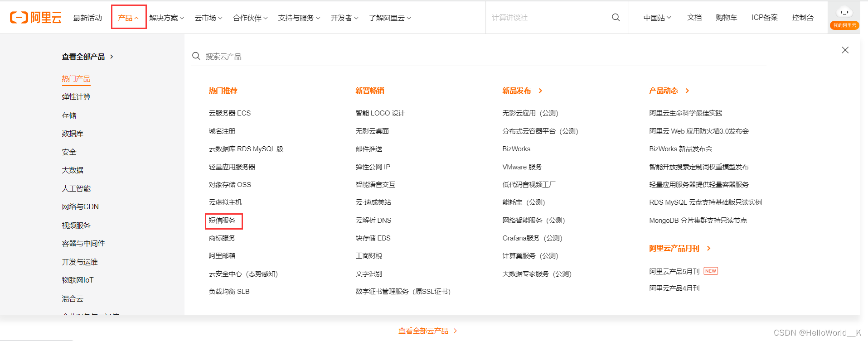Viewport: 868px width, 341px height.
Task: Select the 容器与中间件 category
Action: click(x=83, y=244)
